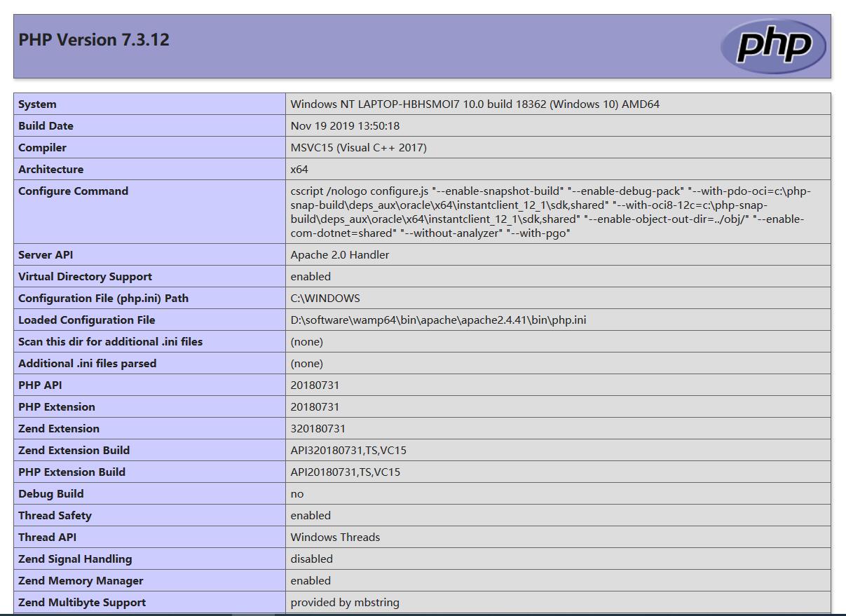846x616 pixels.
Task: Click the 'Architecture' label
Action: pyautogui.click(x=50, y=170)
